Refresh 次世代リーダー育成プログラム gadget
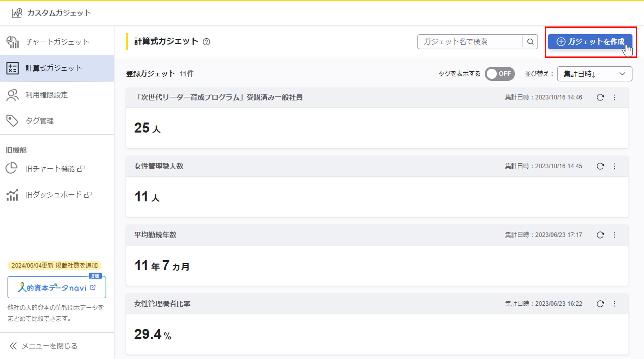644x359 pixels. pos(600,97)
